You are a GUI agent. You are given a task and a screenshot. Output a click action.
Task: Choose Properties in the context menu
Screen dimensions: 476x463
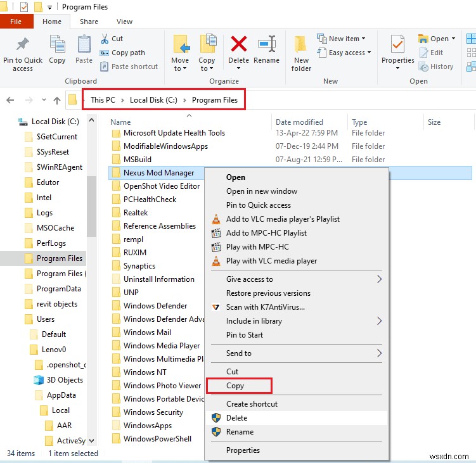click(296, 450)
